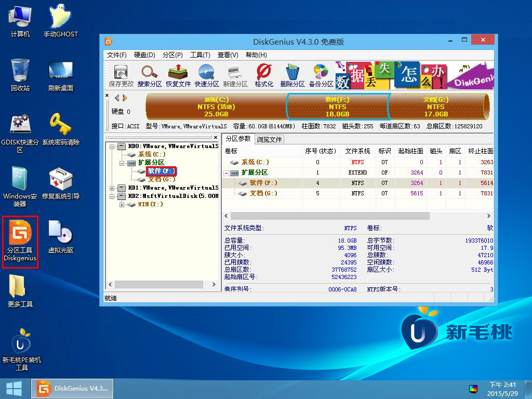Click the 新建分区 new partition icon
The width and height of the screenshot is (532, 399).
click(235, 76)
